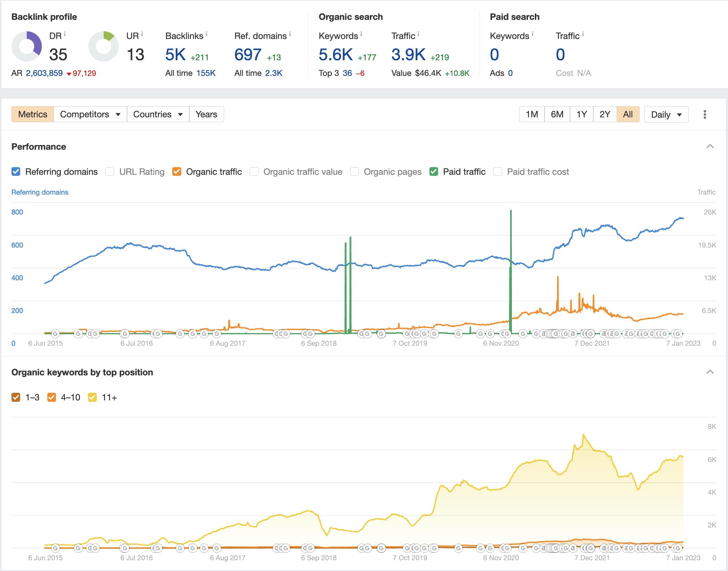
Task: Select the 1Y time range
Action: click(581, 114)
